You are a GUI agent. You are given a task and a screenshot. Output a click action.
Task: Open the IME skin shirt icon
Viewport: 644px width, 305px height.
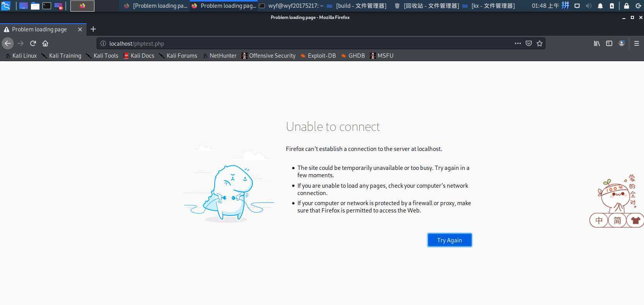(x=635, y=221)
